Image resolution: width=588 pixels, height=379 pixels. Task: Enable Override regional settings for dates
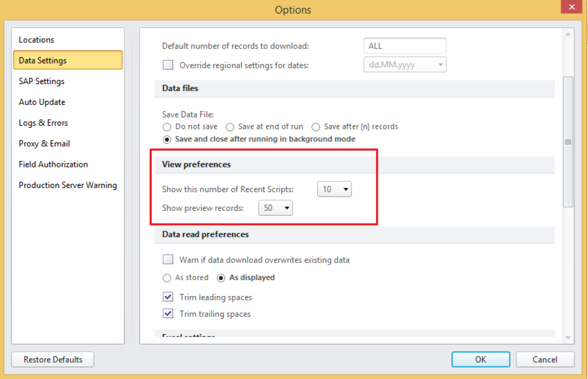click(x=168, y=66)
